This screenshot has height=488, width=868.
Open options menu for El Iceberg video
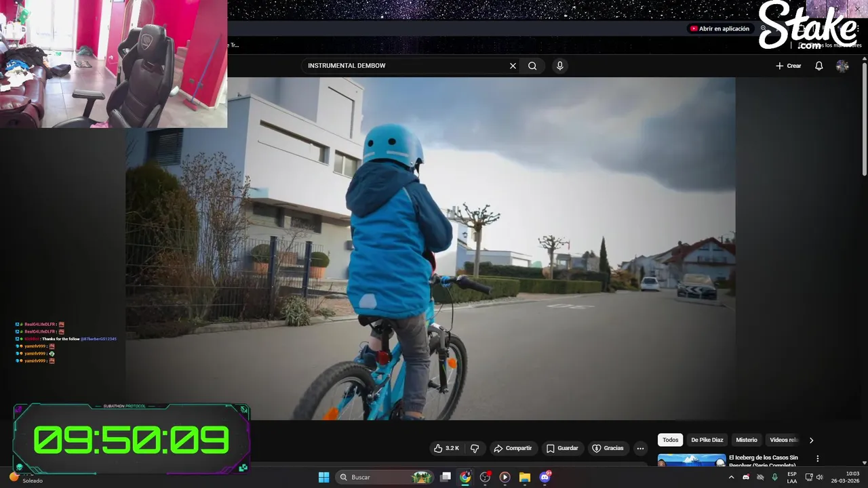tap(817, 459)
